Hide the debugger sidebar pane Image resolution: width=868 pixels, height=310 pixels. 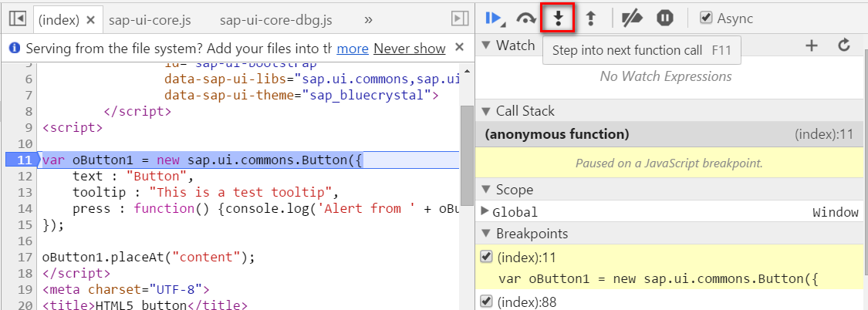coord(461,19)
